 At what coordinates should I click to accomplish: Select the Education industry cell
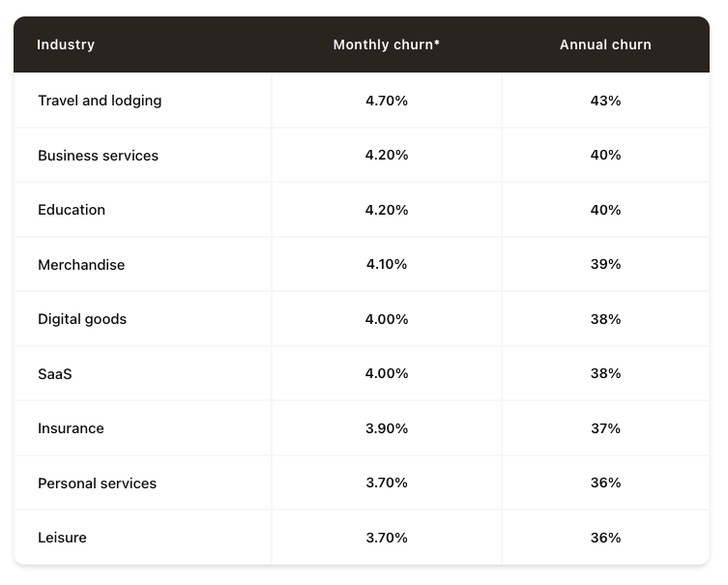pyautogui.click(x=72, y=210)
